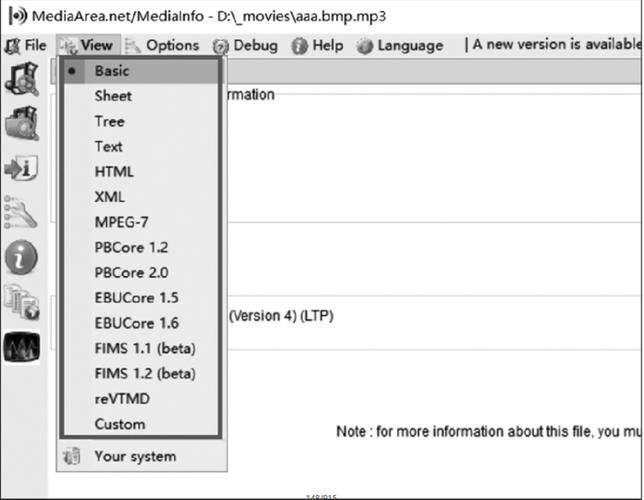Choose FIMS 1.1 (beta) view
Viewport: 644px width, 500px height.
point(141,348)
